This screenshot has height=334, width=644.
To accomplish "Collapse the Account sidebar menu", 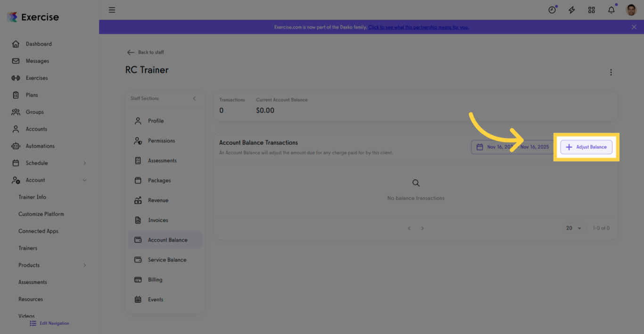I will (x=84, y=180).
